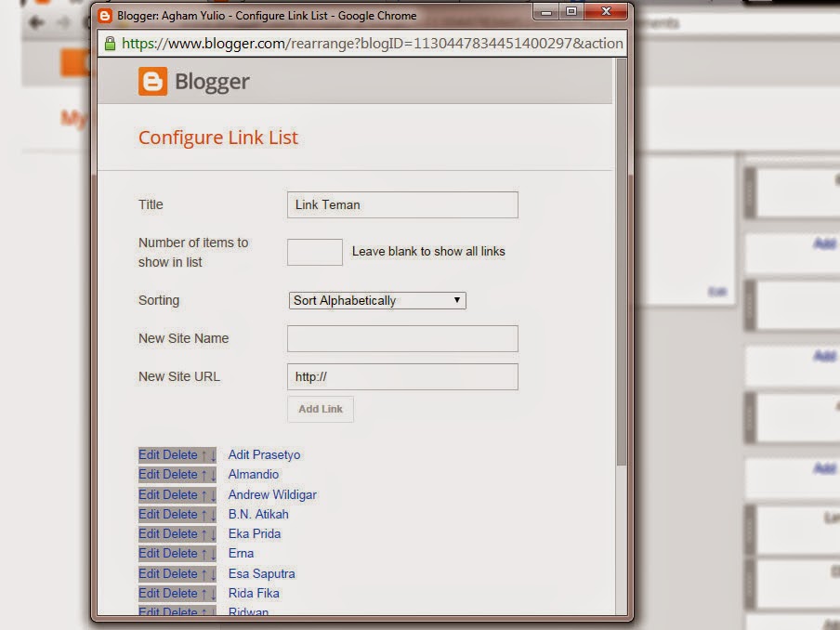Open the Sort Alphabetically dropdown

pyautogui.click(x=377, y=300)
